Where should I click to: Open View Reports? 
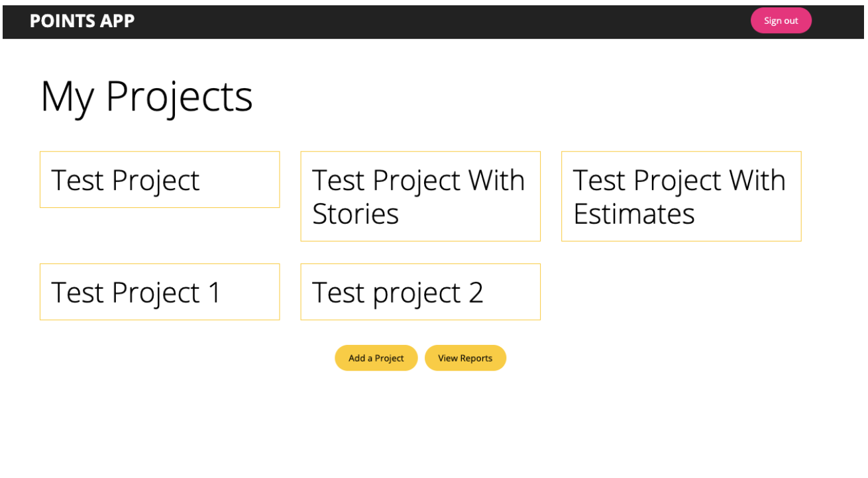coord(465,358)
